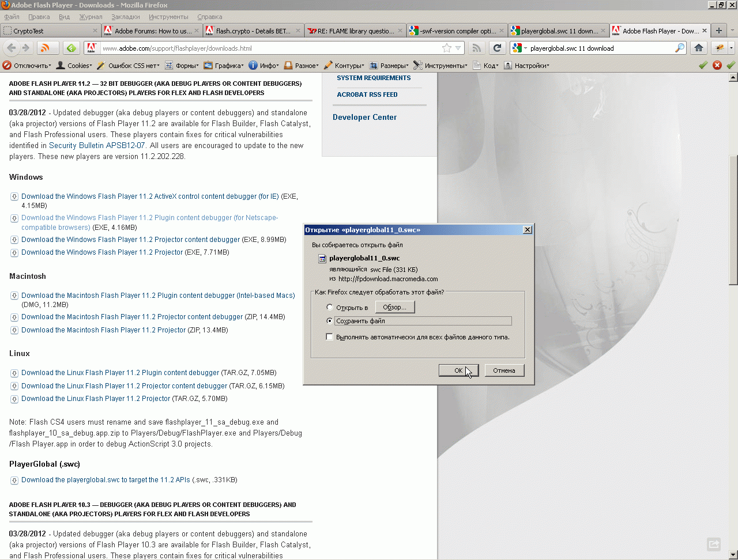Click the 'Отмена' cancel button
Screen dimensions: 738x560
click(504, 370)
